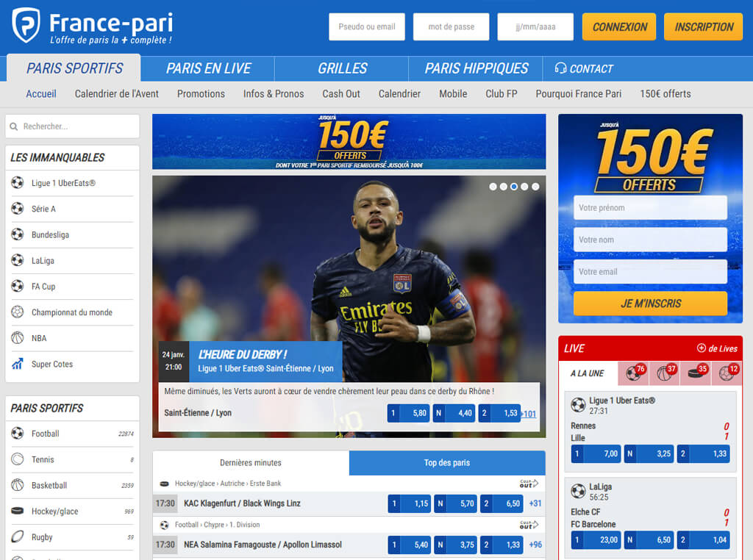
Task: Click the search magnifier icon
Action: 14,126
